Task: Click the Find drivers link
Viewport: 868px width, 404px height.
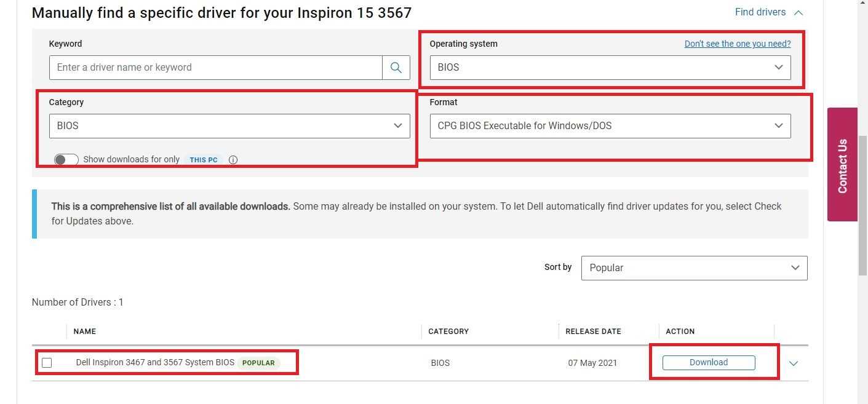Action: (760, 12)
